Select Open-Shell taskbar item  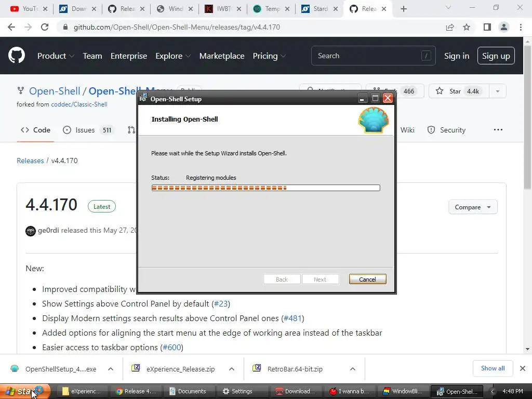click(457, 391)
